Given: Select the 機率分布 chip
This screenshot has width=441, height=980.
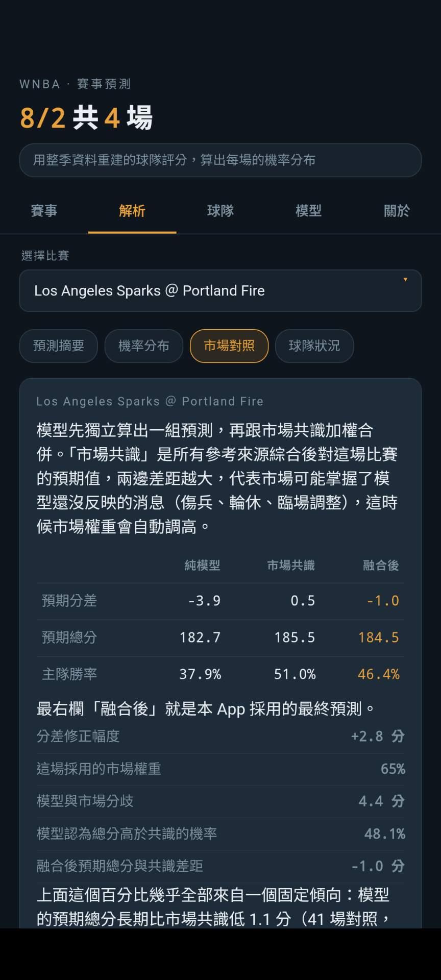Looking at the screenshot, I should click(144, 346).
